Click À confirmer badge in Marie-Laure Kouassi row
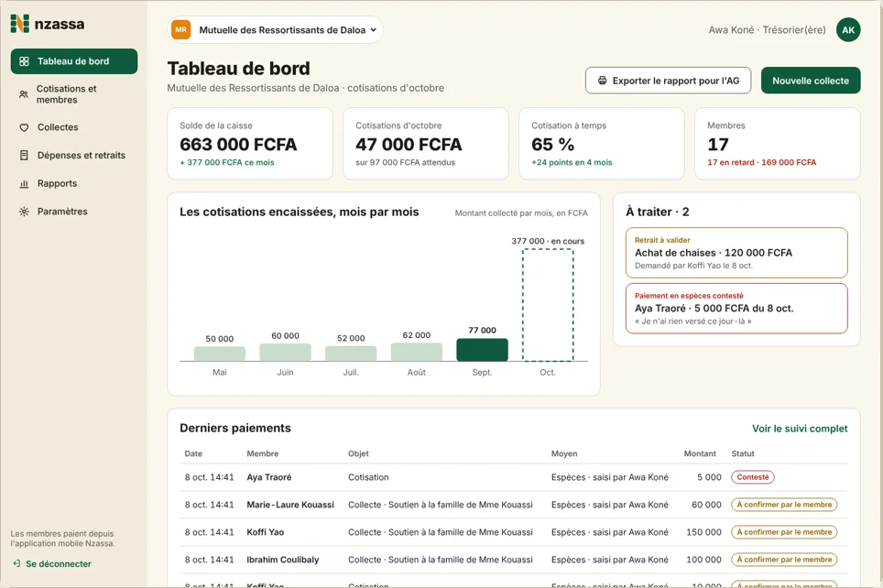This screenshot has width=883, height=588. tap(784, 505)
